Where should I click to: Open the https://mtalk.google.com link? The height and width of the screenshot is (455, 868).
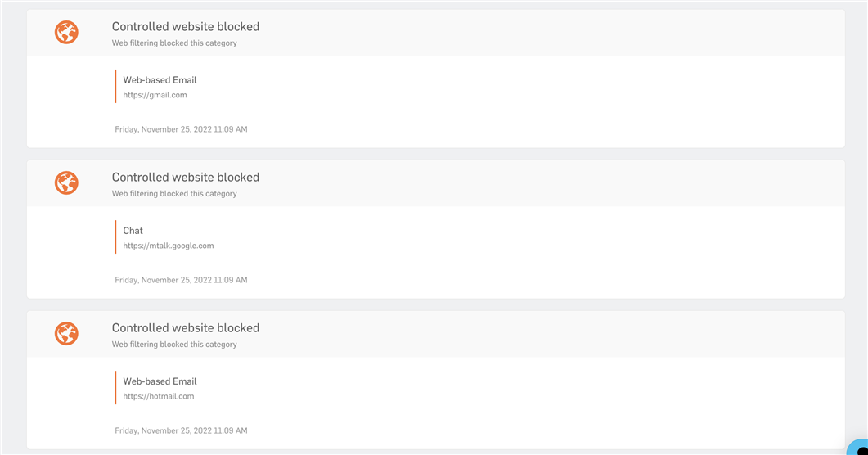pos(169,246)
